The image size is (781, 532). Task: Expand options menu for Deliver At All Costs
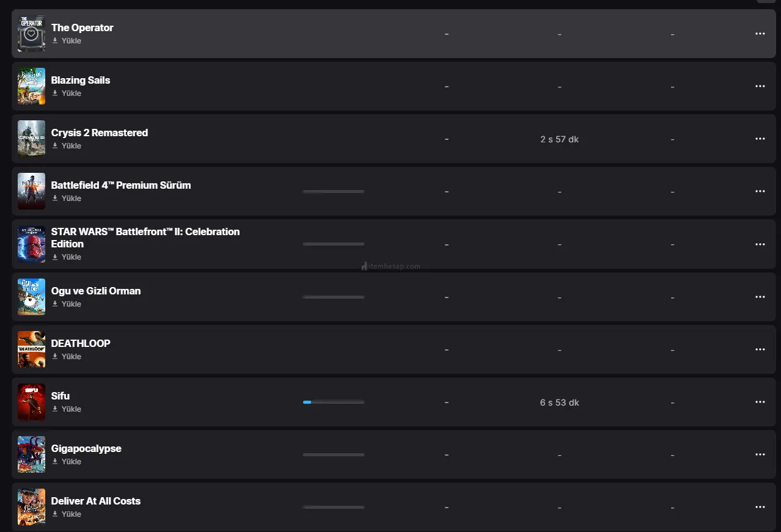[760, 507]
